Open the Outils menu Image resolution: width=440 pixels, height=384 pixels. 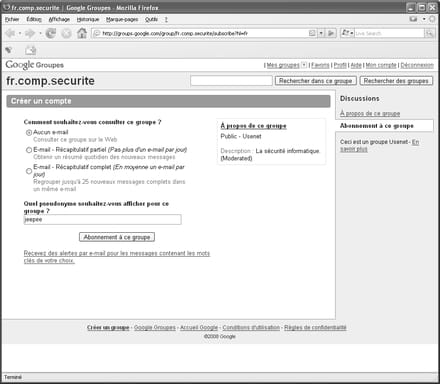[x=151, y=19]
